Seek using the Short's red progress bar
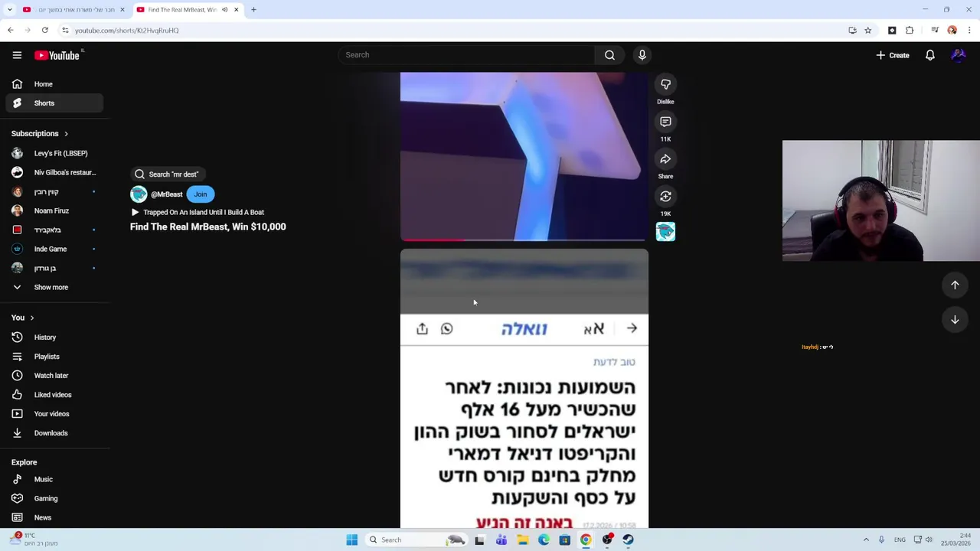The width and height of the screenshot is (980, 551). pos(524,240)
